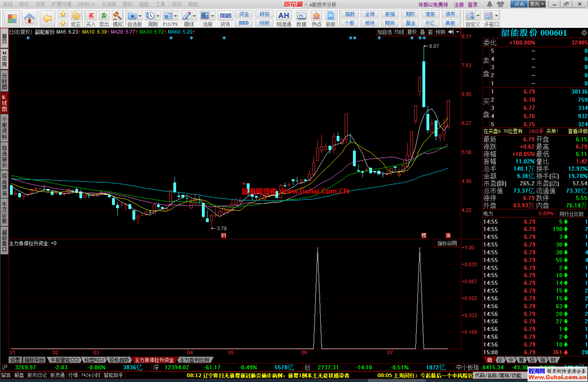This screenshot has width=588, height=382.
Task: Click the 港股 market button
Action: point(430,14)
